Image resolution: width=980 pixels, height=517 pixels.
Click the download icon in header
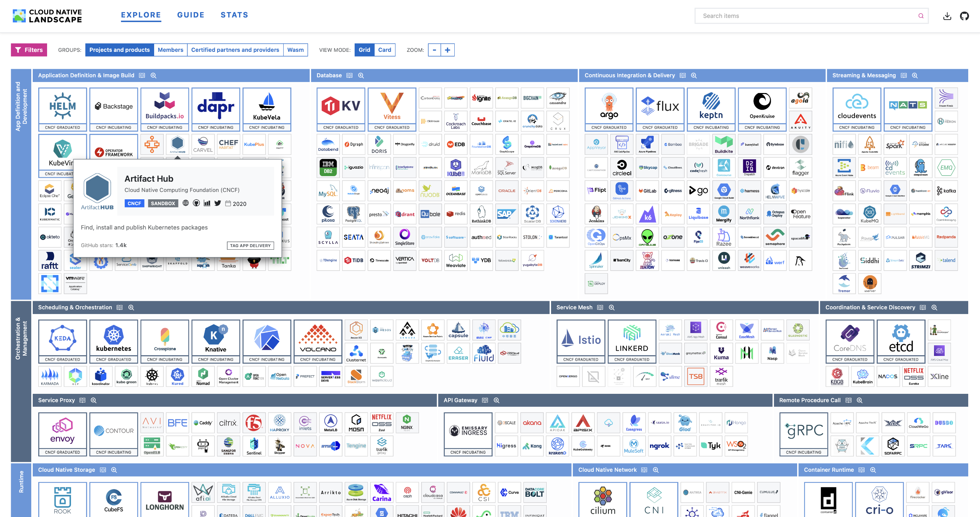click(x=947, y=16)
